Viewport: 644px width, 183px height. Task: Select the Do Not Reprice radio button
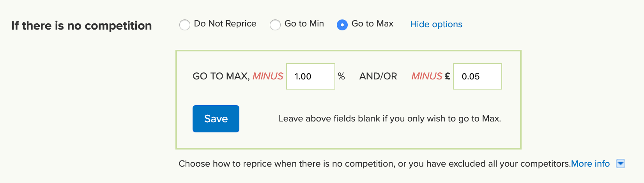(185, 25)
